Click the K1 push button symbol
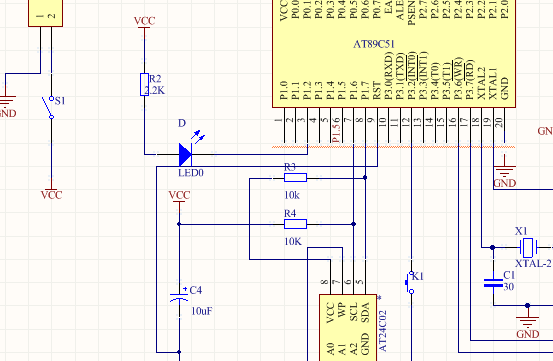 tap(409, 282)
